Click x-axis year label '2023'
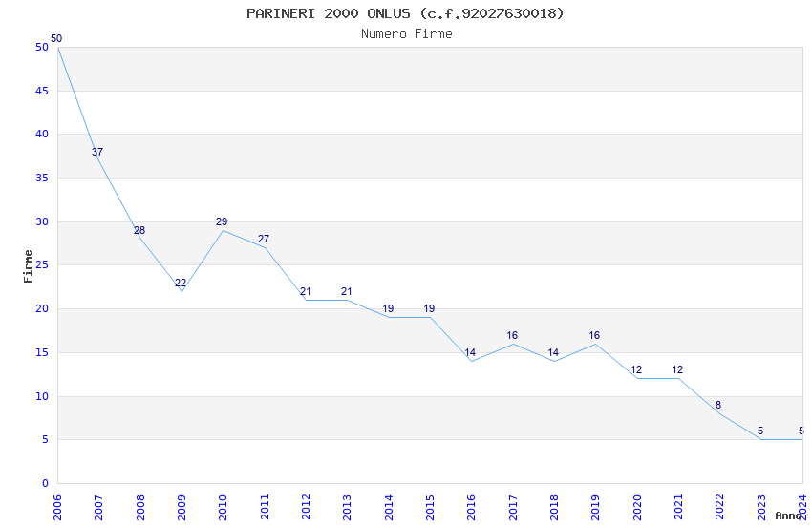 point(761,508)
